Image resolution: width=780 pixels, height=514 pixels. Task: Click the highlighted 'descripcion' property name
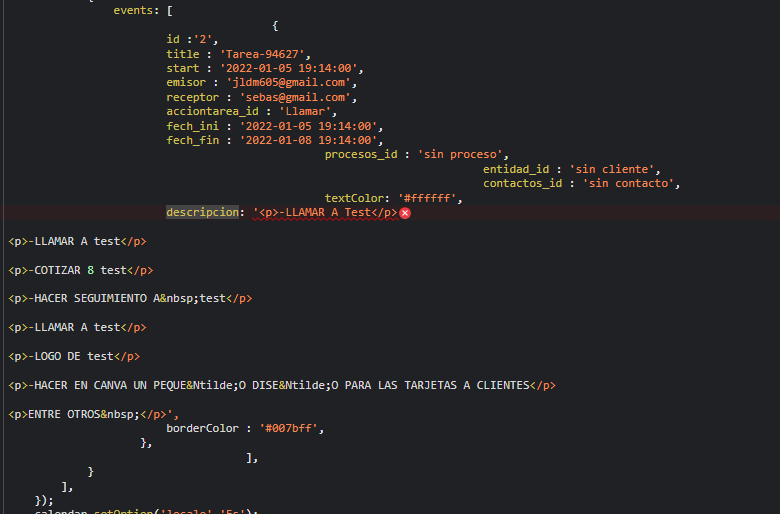202,212
